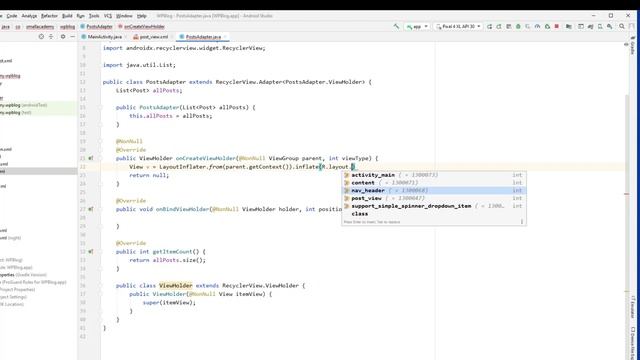
Task: Choose nav_header from autocomplete list
Action: (x=434, y=191)
